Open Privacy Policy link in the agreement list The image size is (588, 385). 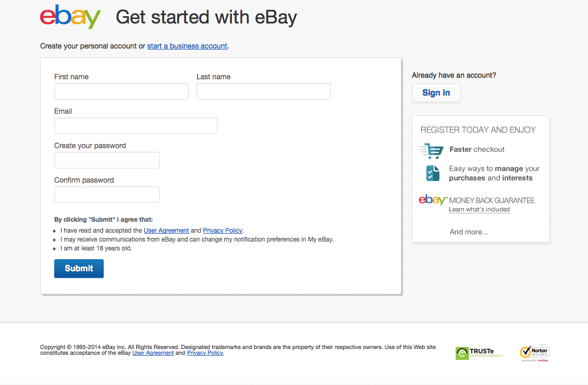coord(223,231)
